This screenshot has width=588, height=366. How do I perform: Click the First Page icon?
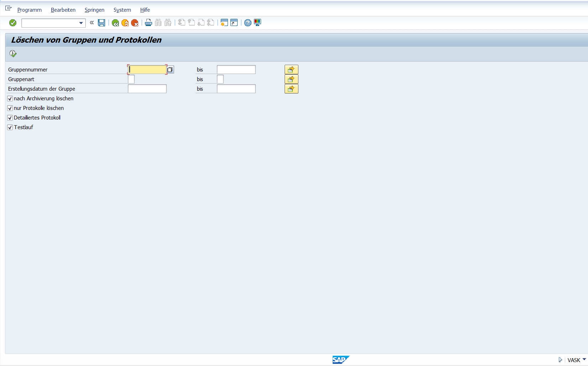click(182, 23)
